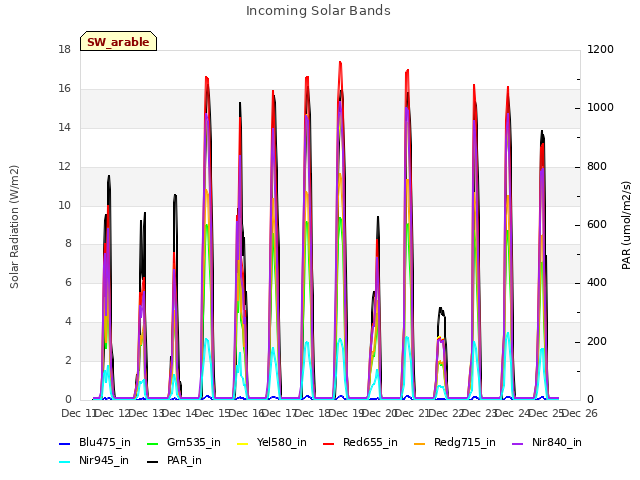Toggle the Nir945_in legend entry

coord(94,460)
